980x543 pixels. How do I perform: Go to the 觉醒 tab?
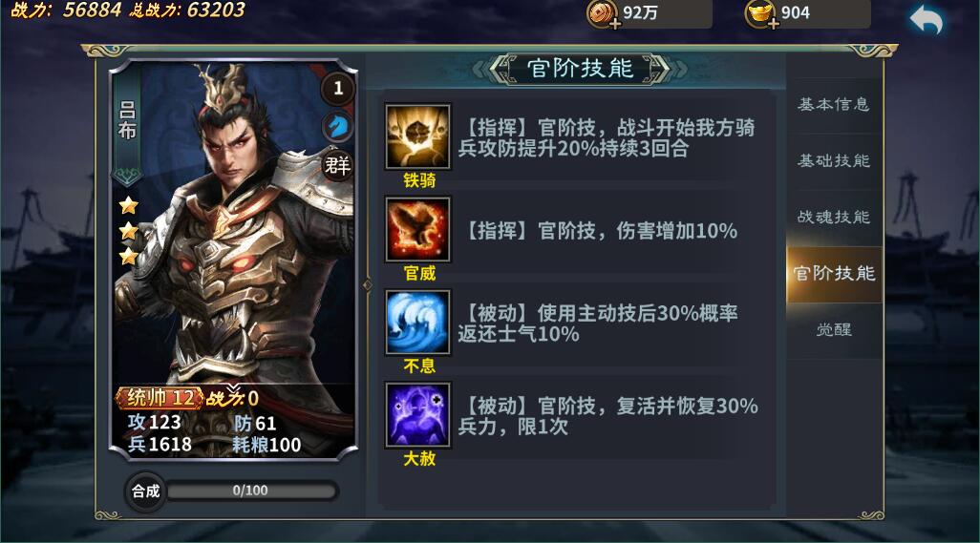click(x=834, y=329)
